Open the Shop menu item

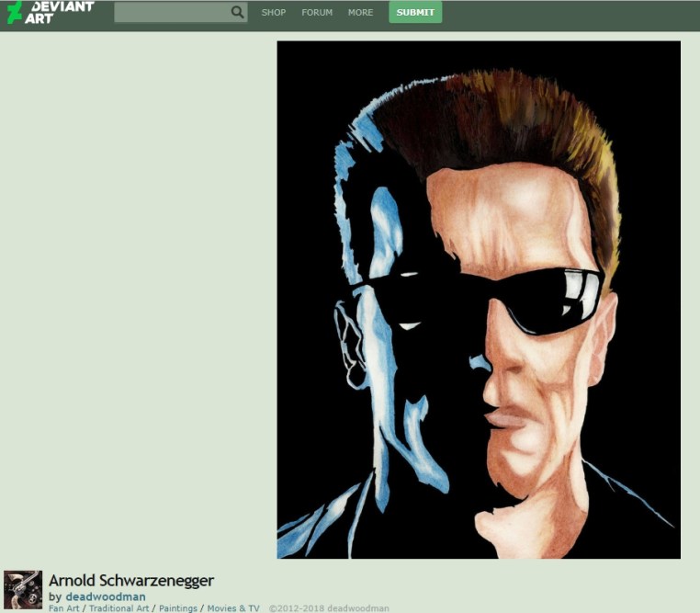click(x=273, y=13)
